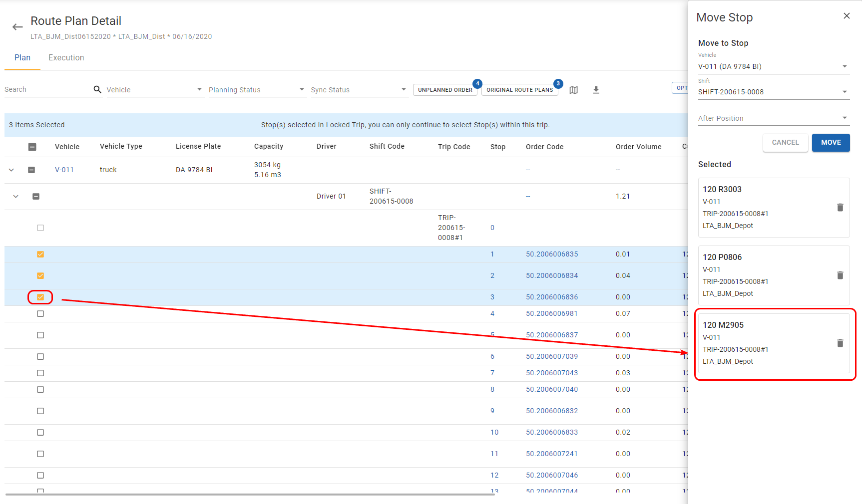This screenshot has width=862, height=504.
Task: Check order 50.2006006833 checkbox
Action: pyautogui.click(x=40, y=432)
